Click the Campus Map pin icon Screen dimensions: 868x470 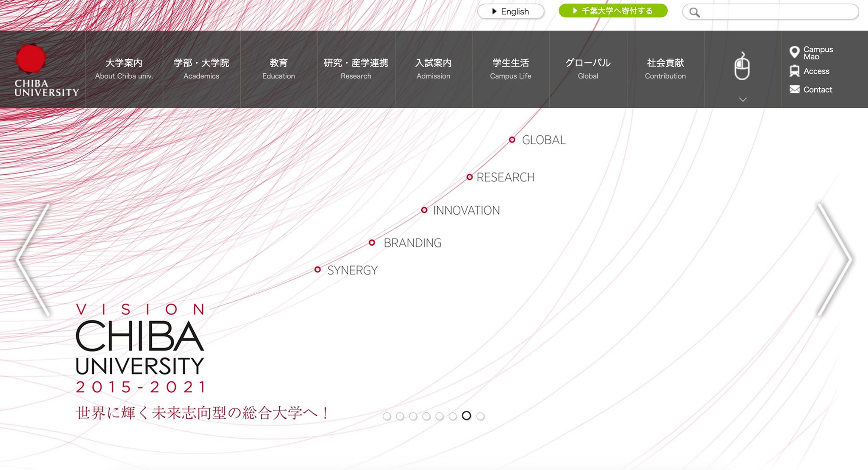tap(794, 52)
